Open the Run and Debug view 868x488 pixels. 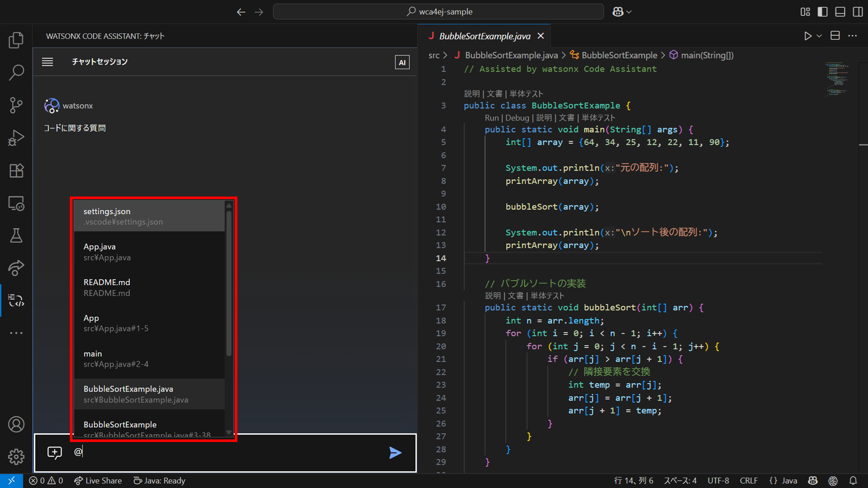point(16,138)
